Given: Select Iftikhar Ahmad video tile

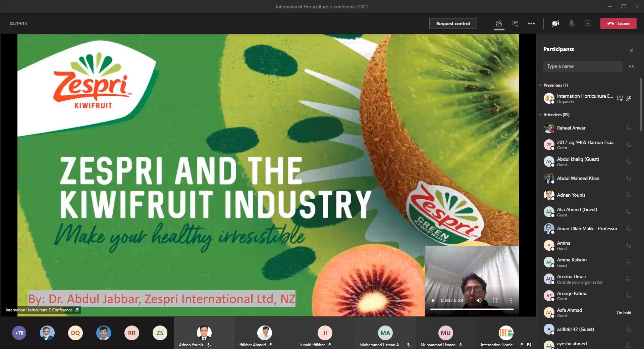Looking at the screenshot, I should point(265,333).
